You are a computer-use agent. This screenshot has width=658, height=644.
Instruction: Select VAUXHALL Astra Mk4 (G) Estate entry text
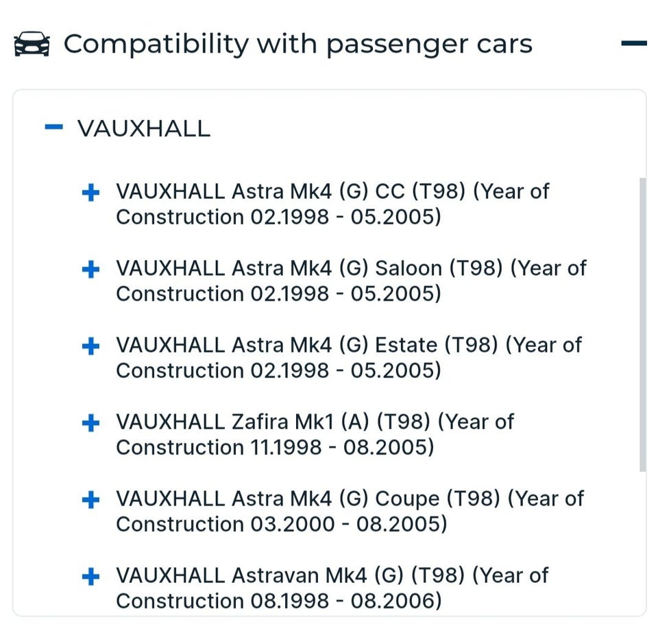348,357
